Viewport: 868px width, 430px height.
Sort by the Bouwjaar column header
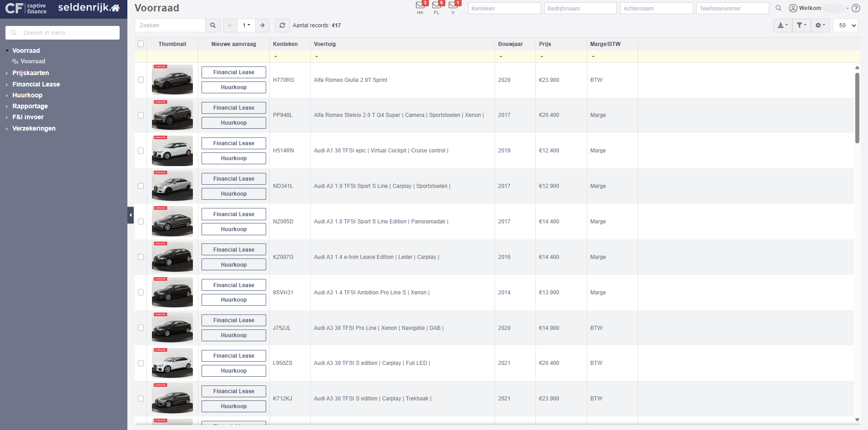pos(510,44)
